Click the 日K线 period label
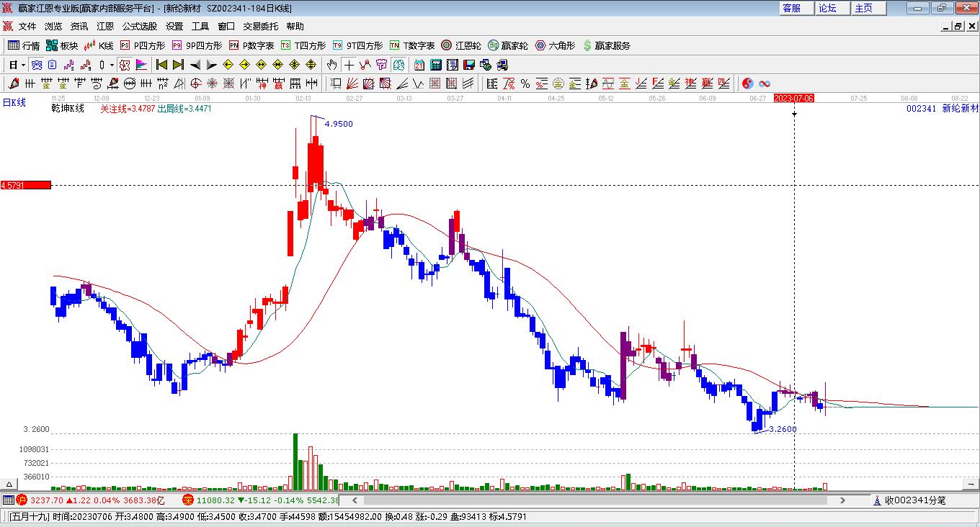Image resolution: width=980 pixels, height=527 pixels. pos(14,103)
